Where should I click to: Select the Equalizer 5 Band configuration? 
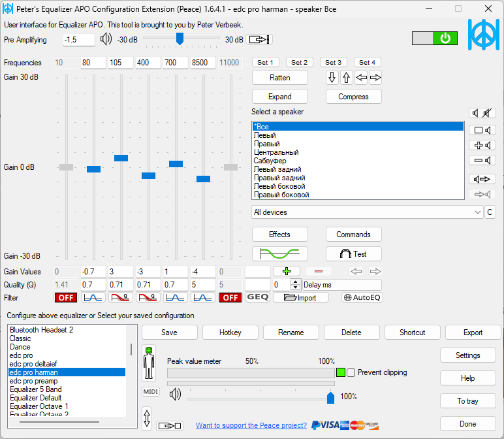pyautogui.click(x=67, y=389)
